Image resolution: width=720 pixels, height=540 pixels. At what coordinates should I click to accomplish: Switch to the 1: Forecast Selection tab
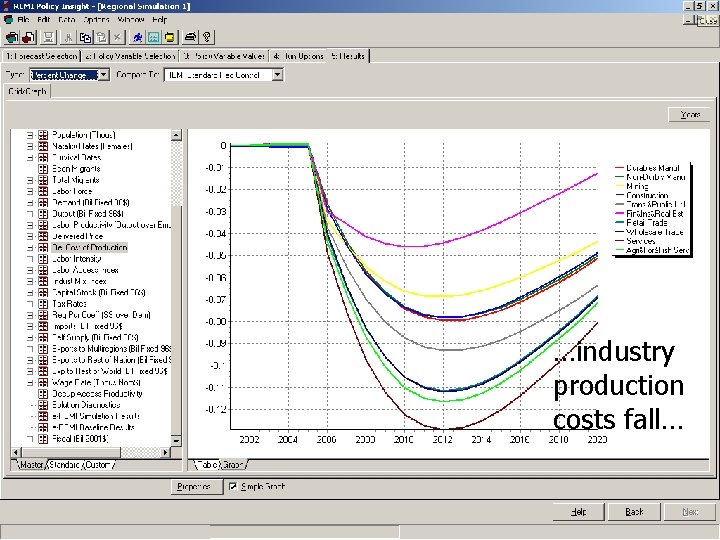click(41, 56)
